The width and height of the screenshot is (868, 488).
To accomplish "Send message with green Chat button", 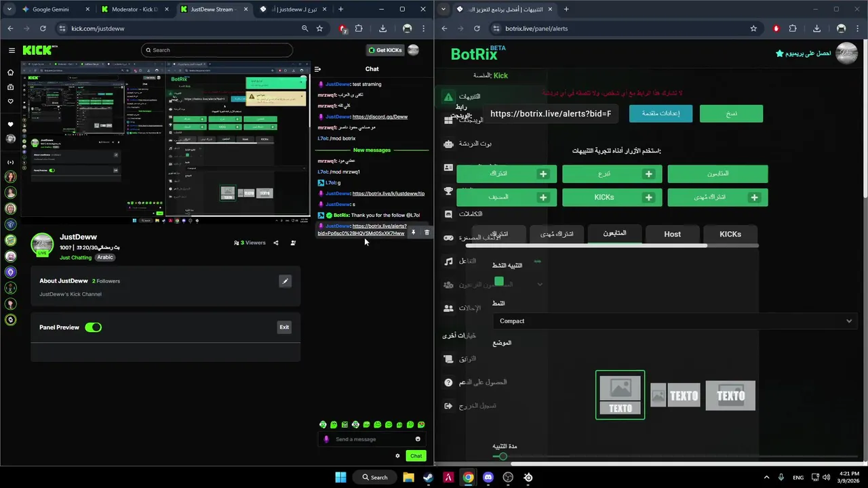I will tap(416, 455).
